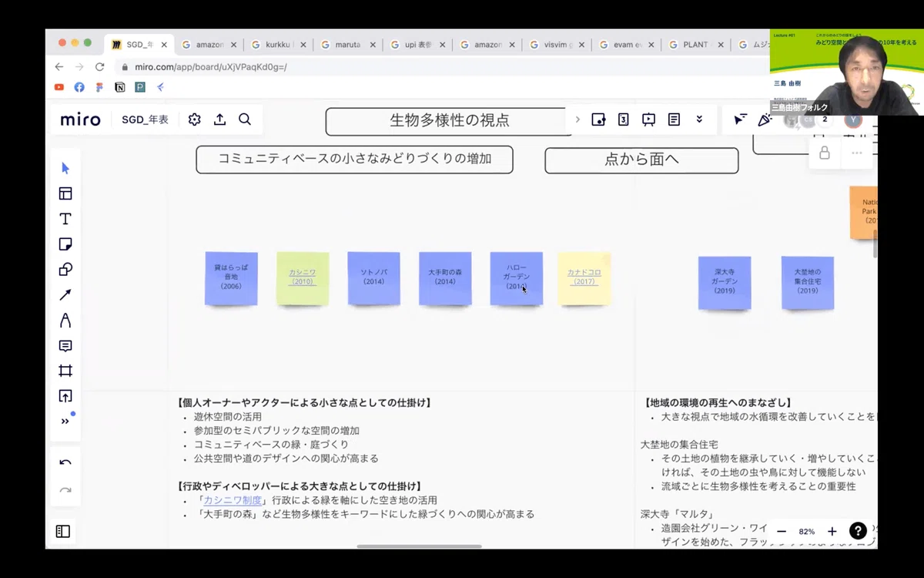Open the templates tool in left toolbar
This screenshot has height=578, width=924.
point(65,193)
